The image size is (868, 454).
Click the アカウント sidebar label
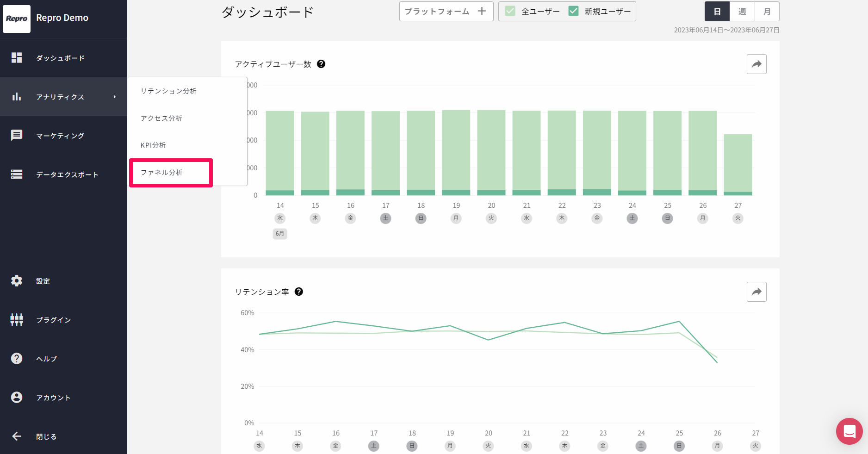coord(54,398)
